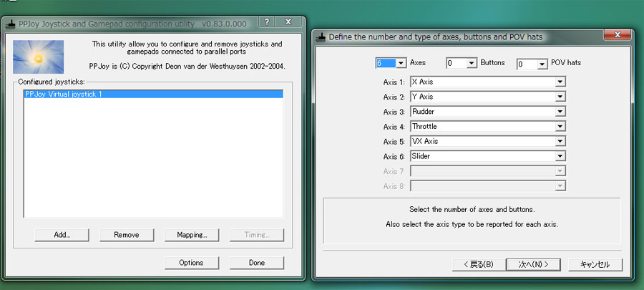Image resolution: width=644 pixels, height=290 pixels.
Task: Close the axes definition dialog
Action: coord(615,35)
